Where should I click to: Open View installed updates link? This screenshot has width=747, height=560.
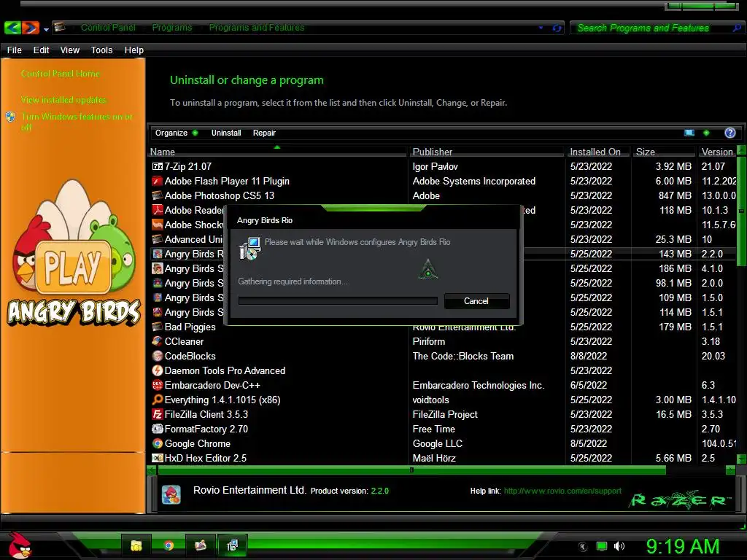tap(63, 99)
